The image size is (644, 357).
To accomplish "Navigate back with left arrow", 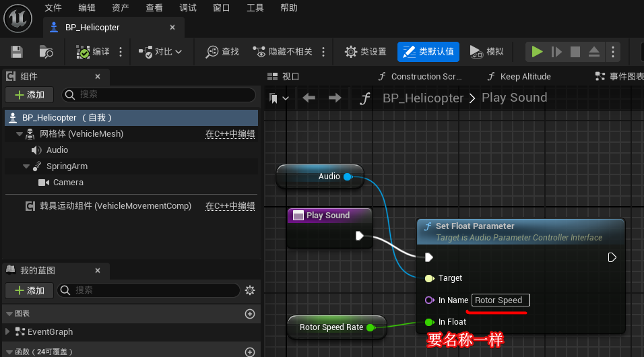I will 309,98.
